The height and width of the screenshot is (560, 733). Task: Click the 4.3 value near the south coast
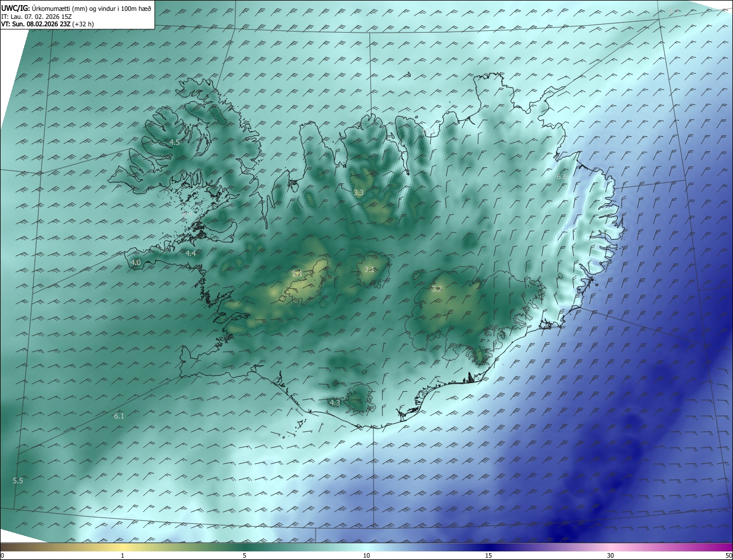(x=335, y=403)
